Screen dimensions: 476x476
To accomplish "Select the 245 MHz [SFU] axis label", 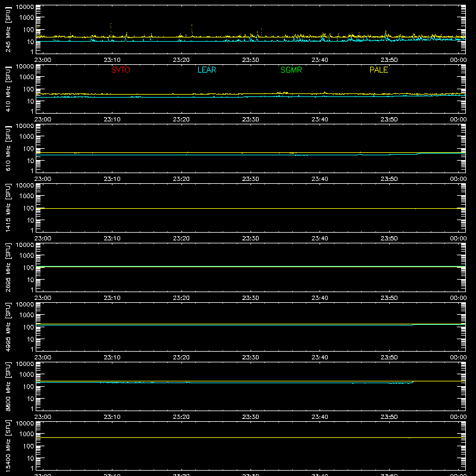I will point(8,29).
